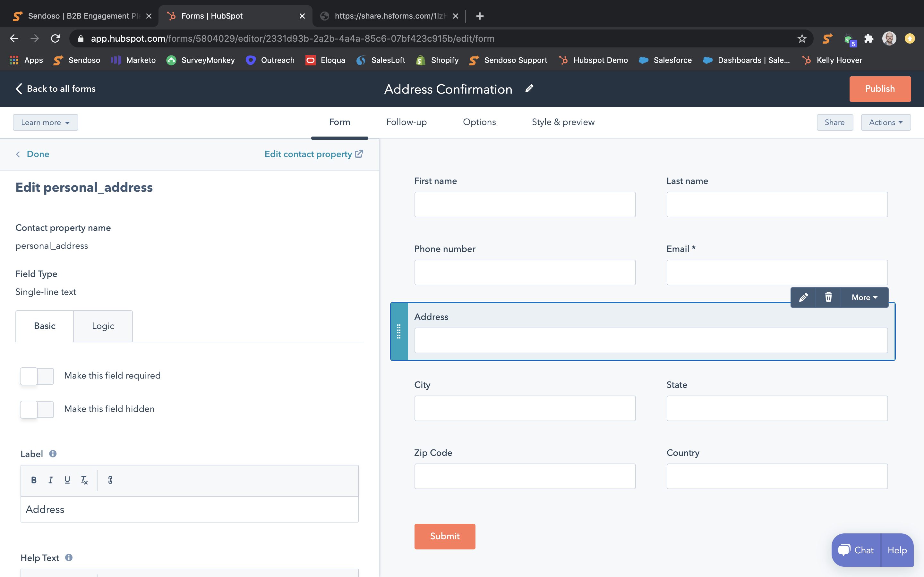This screenshot has height=577, width=924.
Task: Click the trash icon to delete Address field
Action: coord(828,297)
